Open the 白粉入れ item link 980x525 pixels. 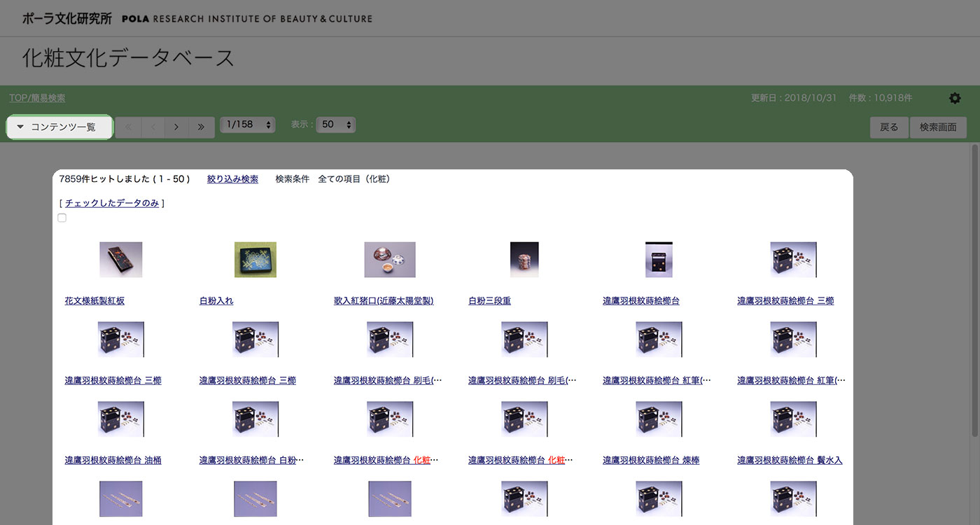[x=216, y=301]
